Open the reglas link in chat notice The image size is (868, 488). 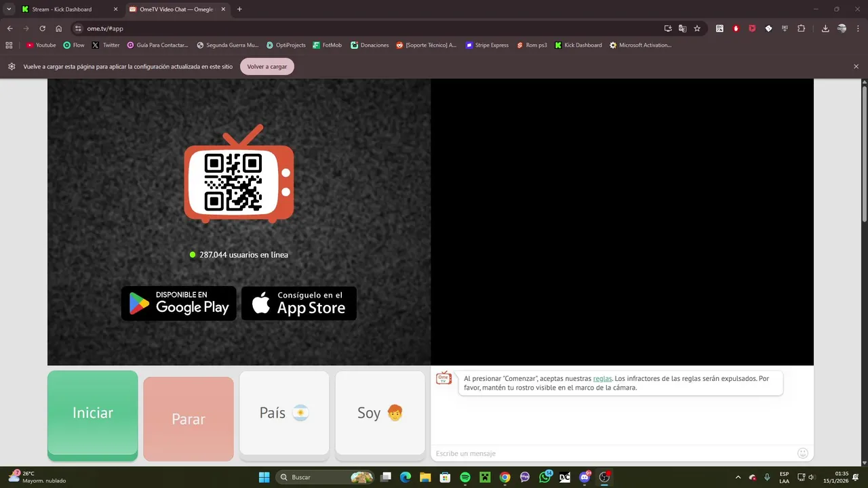(x=602, y=379)
